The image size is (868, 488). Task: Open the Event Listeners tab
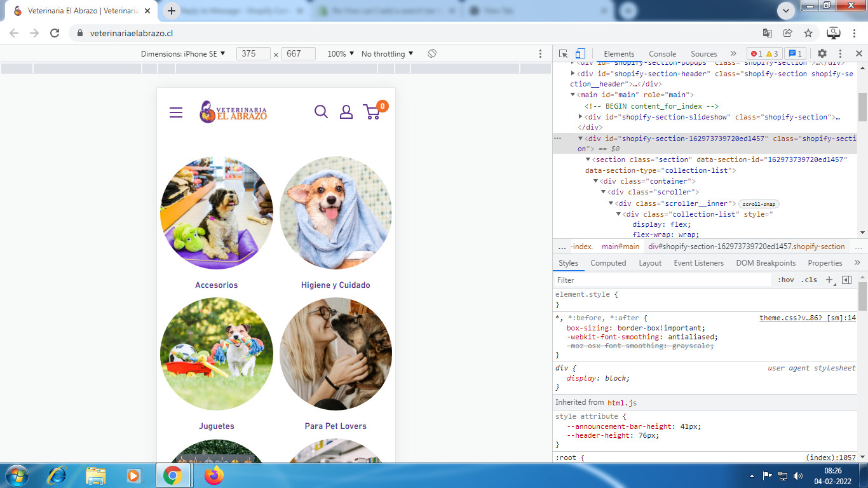[x=698, y=263]
